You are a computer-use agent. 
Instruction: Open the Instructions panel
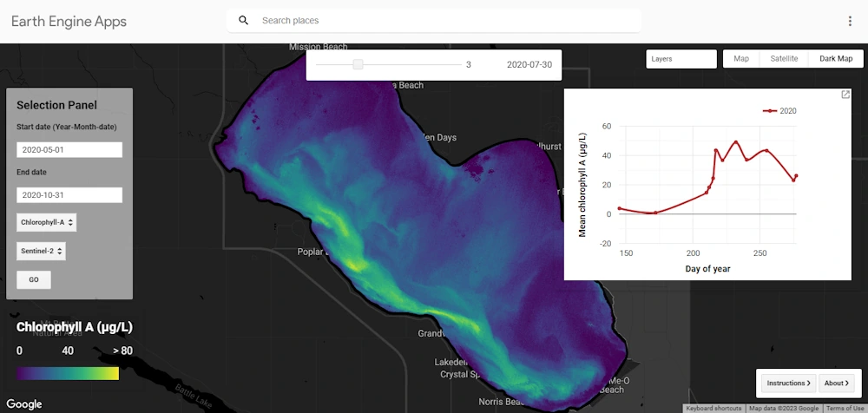click(788, 383)
